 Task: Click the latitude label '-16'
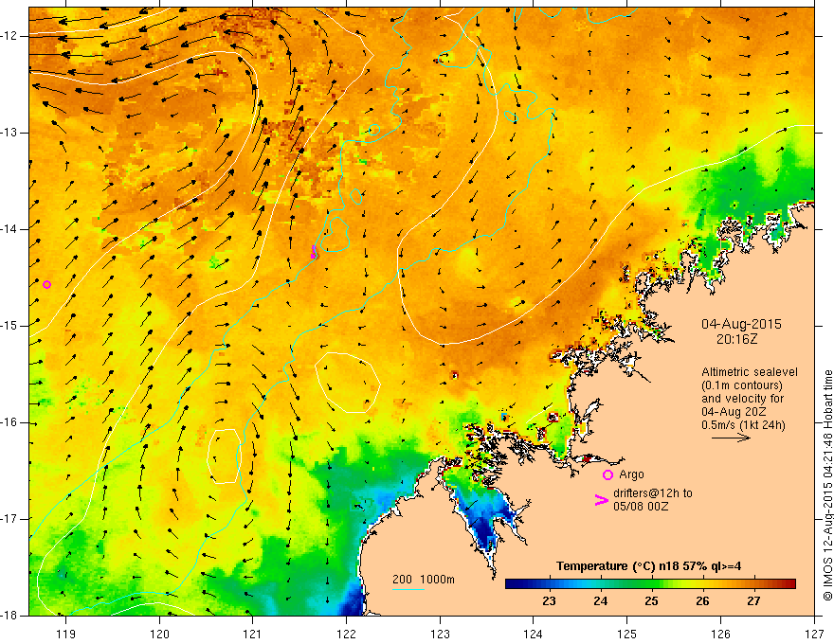[9, 422]
